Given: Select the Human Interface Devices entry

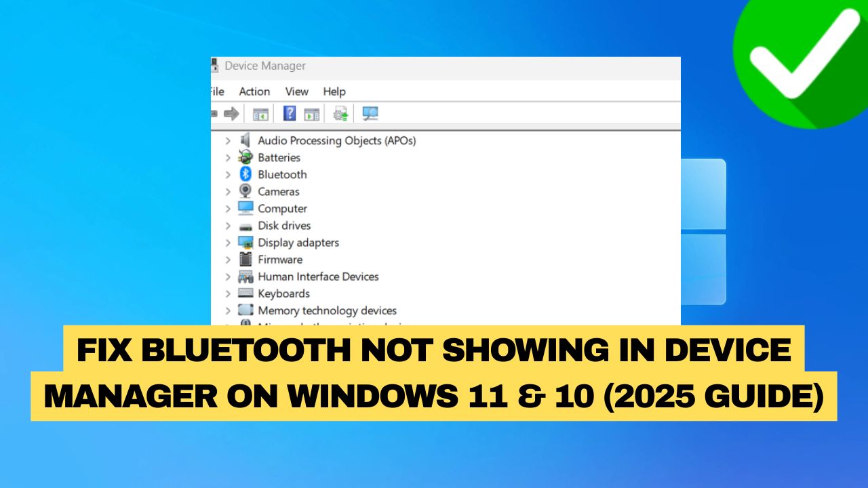Looking at the screenshot, I should tap(318, 277).
